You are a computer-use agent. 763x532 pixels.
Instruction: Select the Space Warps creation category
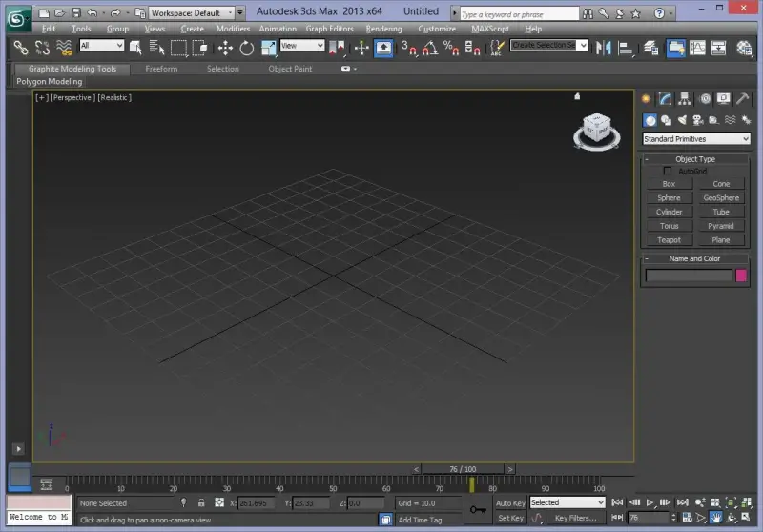pyautogui.click(x=730, y=119)
